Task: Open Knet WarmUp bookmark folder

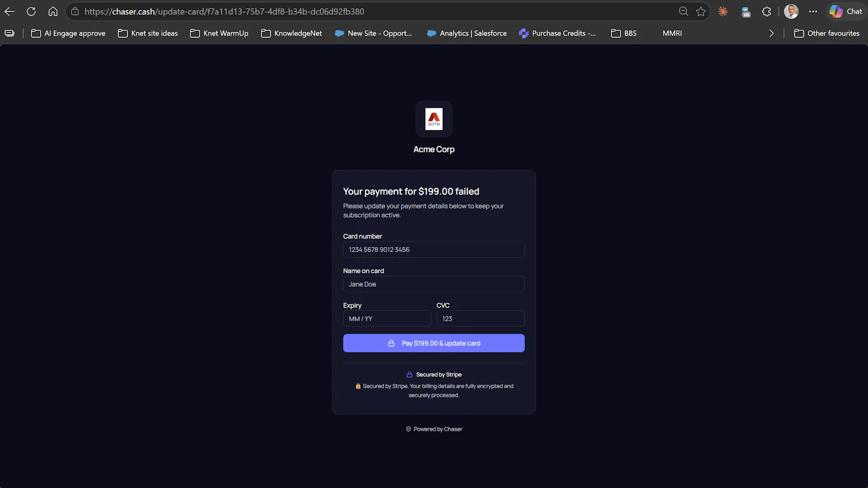Action: click(219, 33)
